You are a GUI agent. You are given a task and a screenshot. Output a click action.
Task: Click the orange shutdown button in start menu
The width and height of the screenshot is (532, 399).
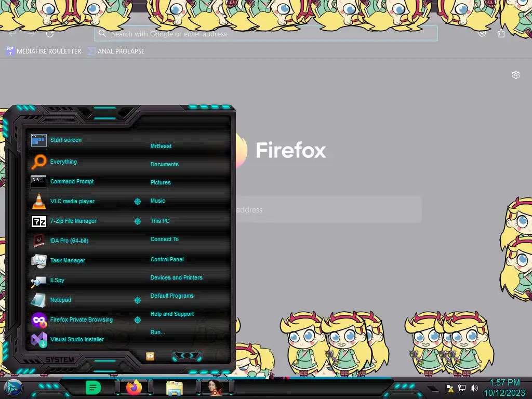coord(150,356)
